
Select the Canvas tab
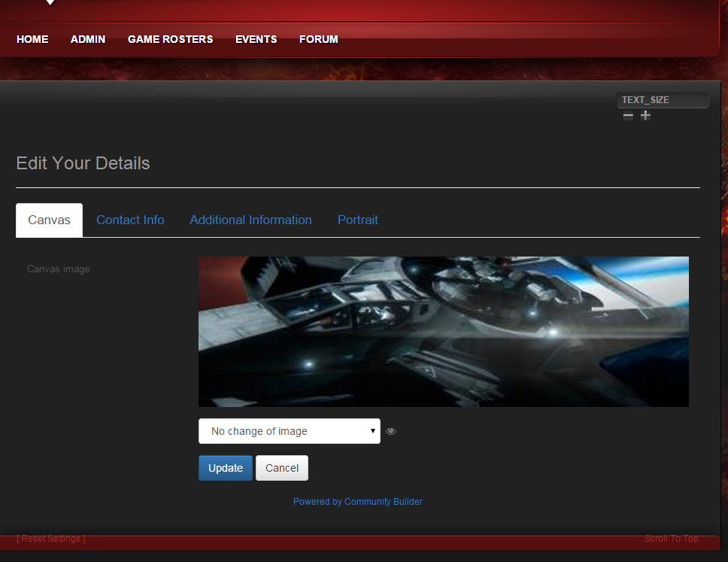(x=49, y=220)
